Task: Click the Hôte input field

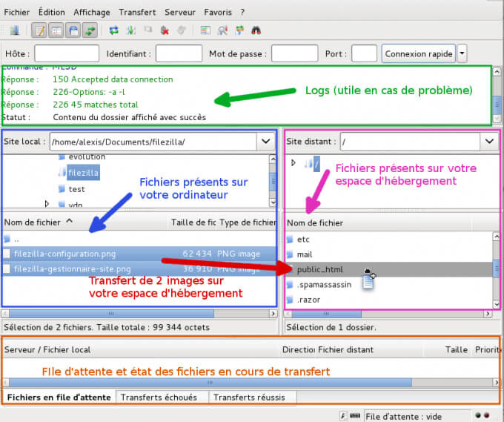Action: 67,53
